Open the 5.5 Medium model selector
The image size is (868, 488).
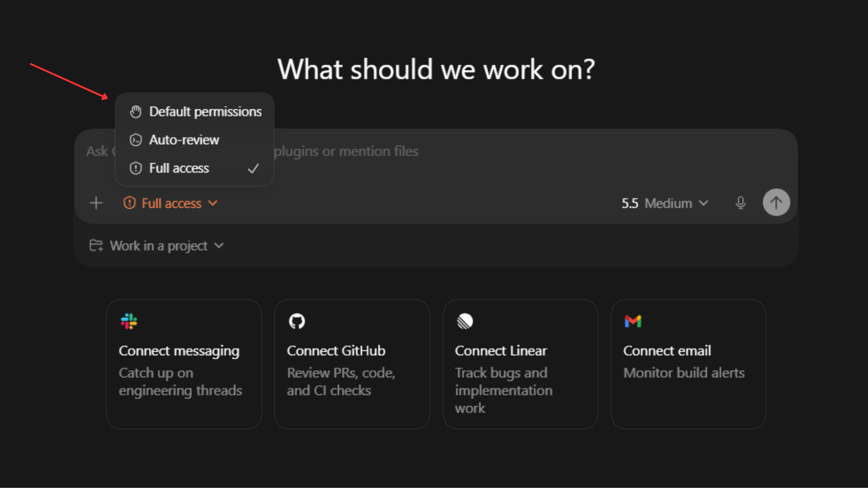click(665, 203)
